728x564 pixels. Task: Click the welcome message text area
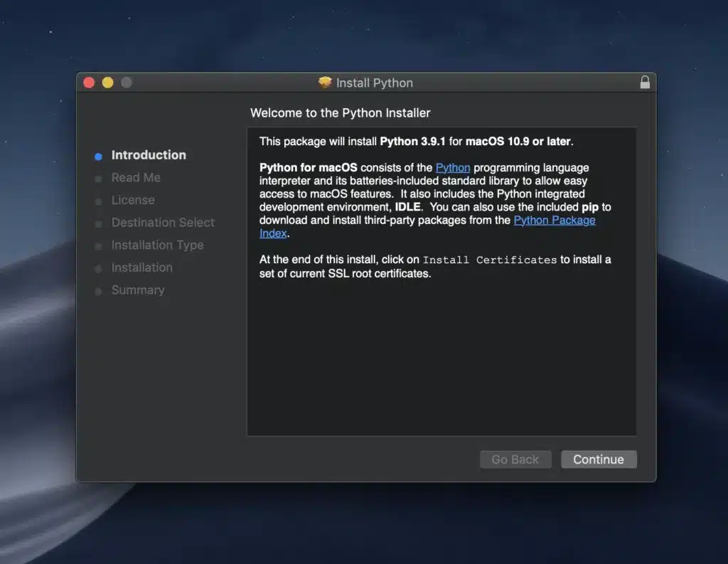(341, 113)
